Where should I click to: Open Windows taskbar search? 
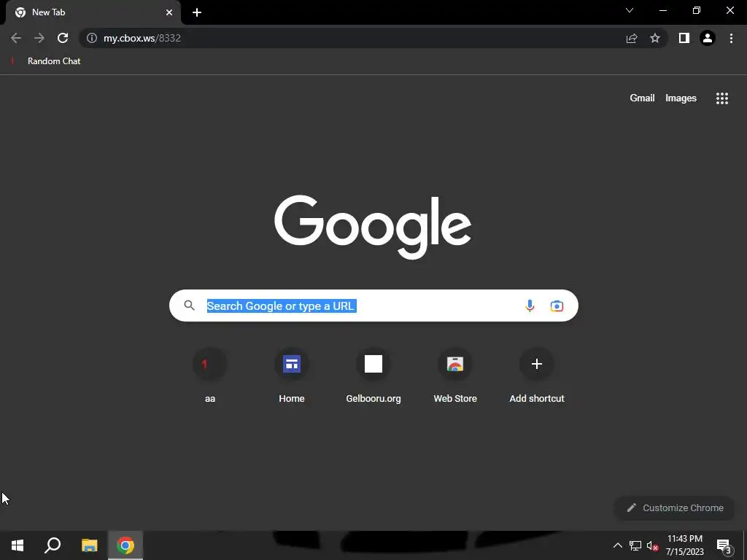click(53, 545)
